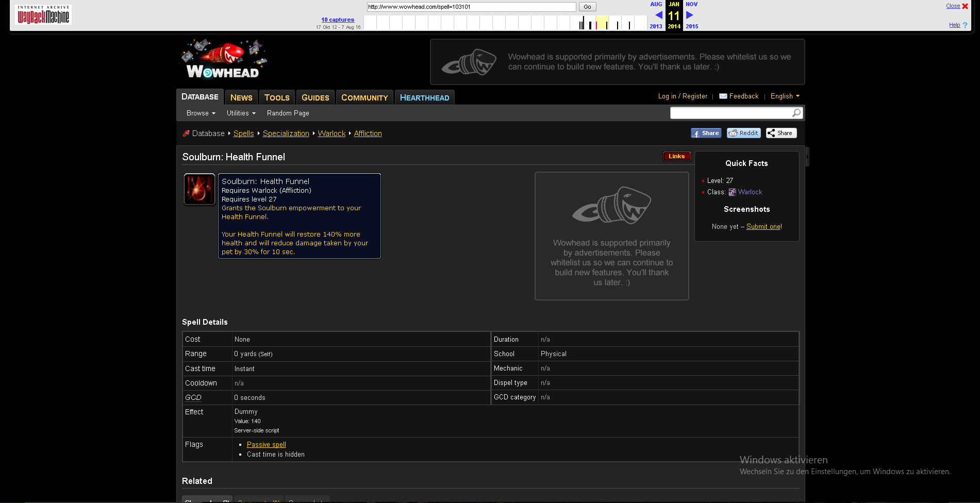Click the 'Cast time is hidden' flag text

[x=276, y=455]
